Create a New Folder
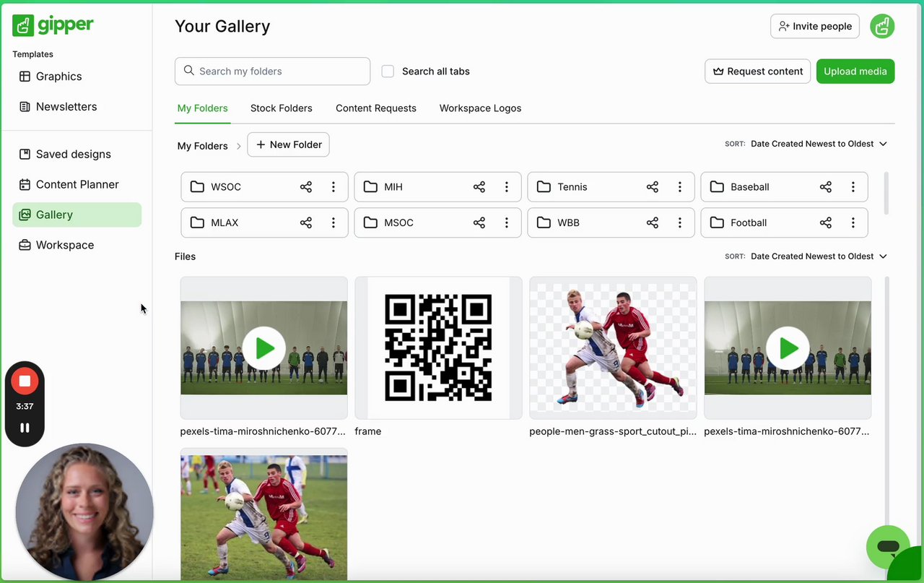This screenshot has height=583, width=924. point(288,144)
